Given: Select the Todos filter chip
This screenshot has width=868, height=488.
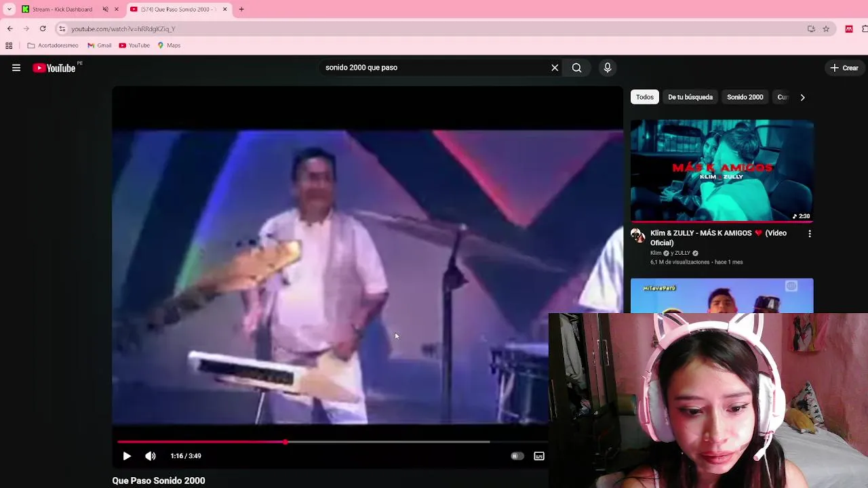Looking at the screenshot, I should (645, 97).
